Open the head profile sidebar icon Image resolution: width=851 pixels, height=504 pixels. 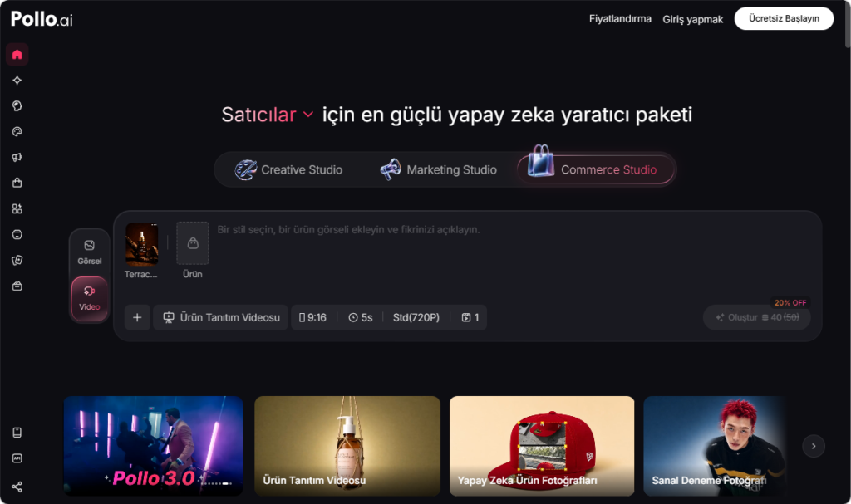[x=17, y=105]
